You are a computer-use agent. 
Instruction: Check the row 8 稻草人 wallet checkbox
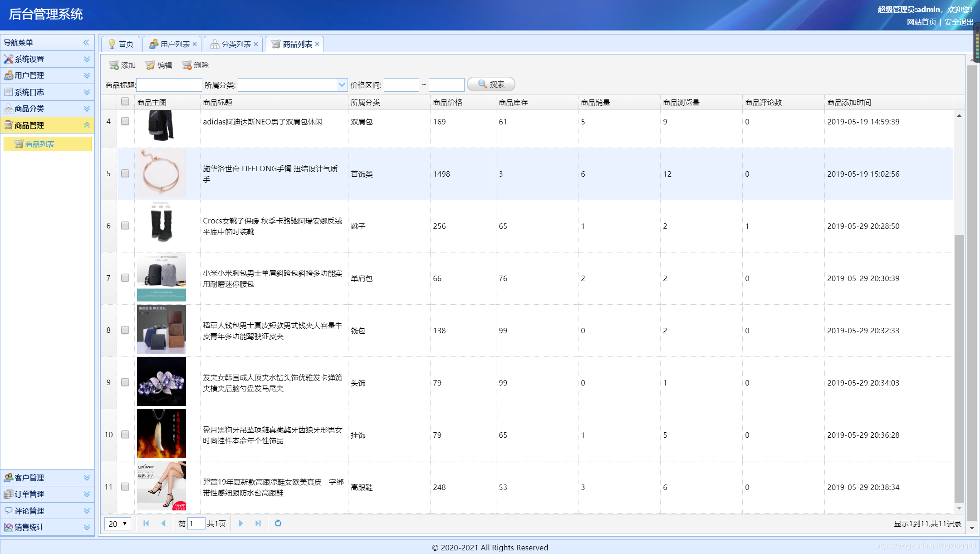(125, 330)
